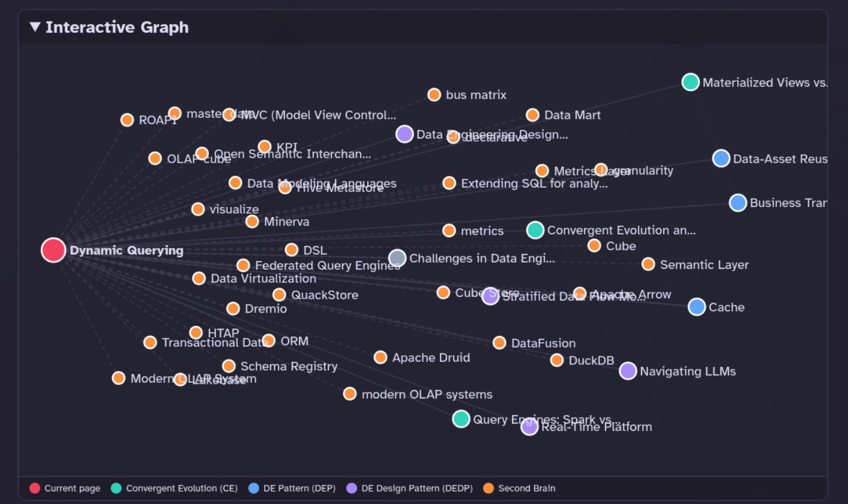
Task: Collapse the Interactive Graph panel
Action: (x=35, y=27)
